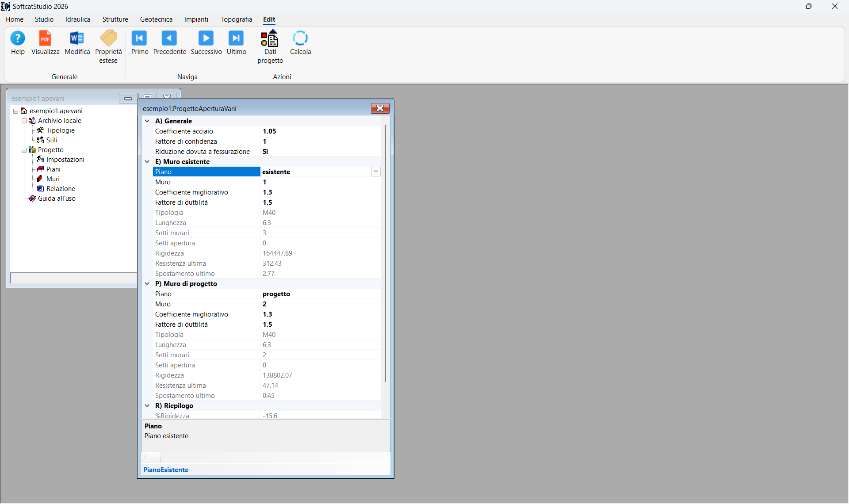Viewport: 849px width, 504px height.
Task: Collapse R) Riepilogo section
Action: (x=147, y=405)
